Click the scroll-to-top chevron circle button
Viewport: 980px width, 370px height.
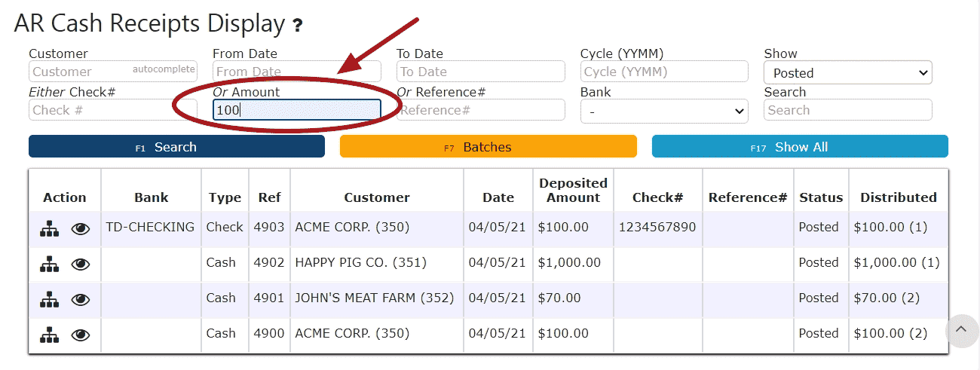point(961,330)
